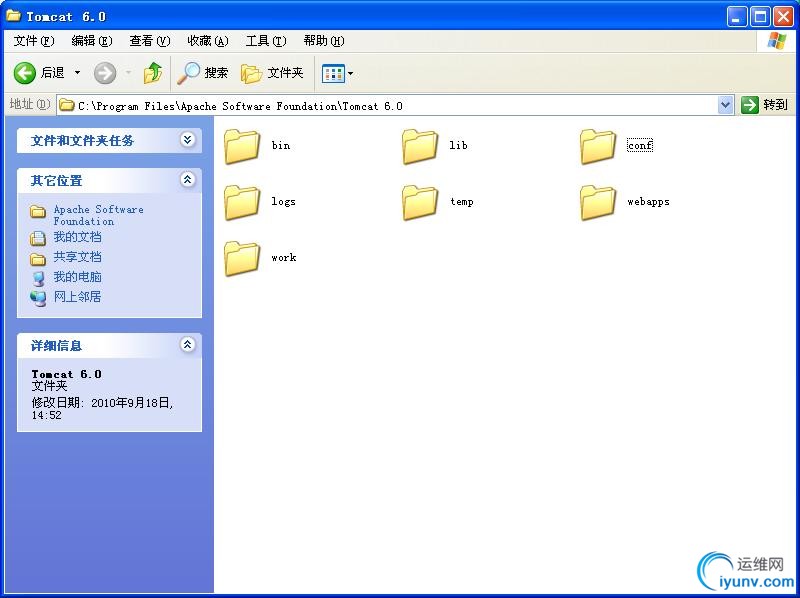The width and height of the screenshot is (800, 598).
Task: Open 共享文档 link in sidebar
Action: pyautogui.click(x=78, y=257)
